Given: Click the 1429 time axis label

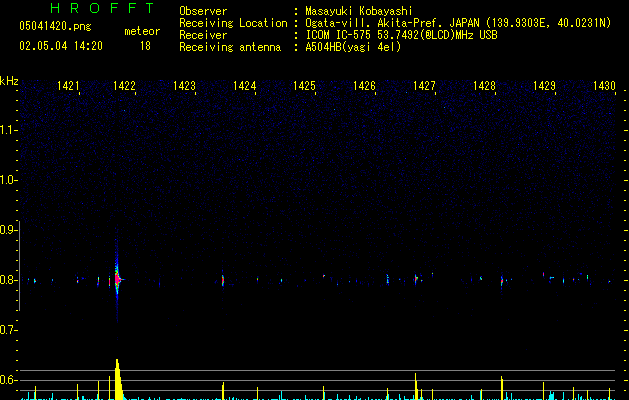Looking at the screenshot, I should click(x=544, y=86).
